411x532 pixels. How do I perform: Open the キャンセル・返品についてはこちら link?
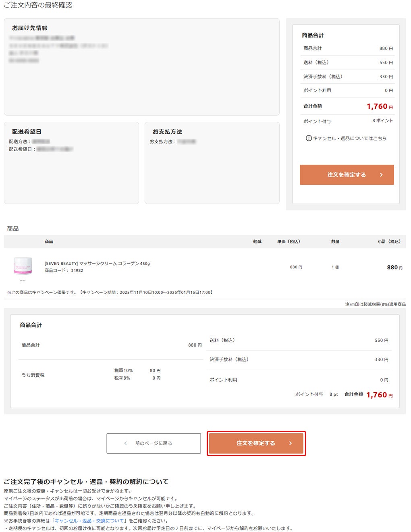coord(350,138)
